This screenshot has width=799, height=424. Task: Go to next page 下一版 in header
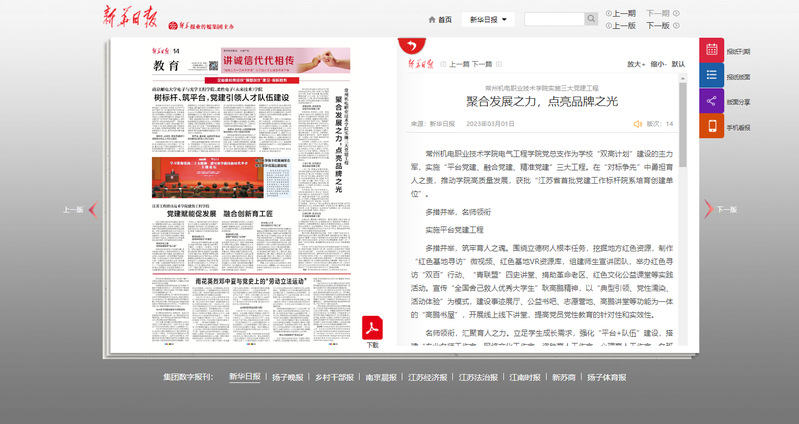click(663, 26)
